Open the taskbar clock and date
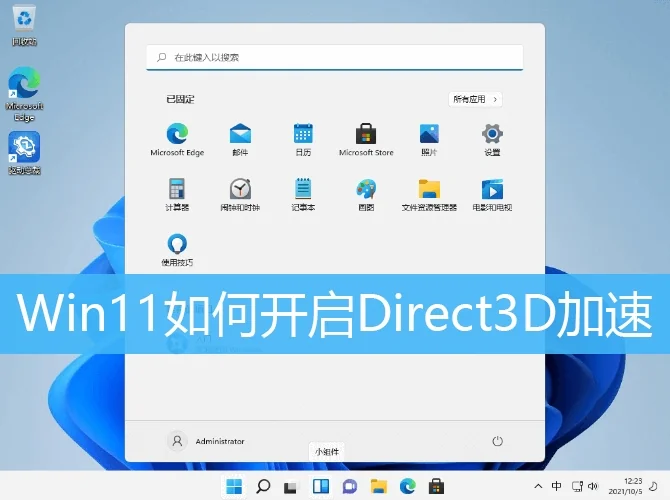The width and height of the screenshot is (670, 500). pyautogui.click(x=632, y=486)
